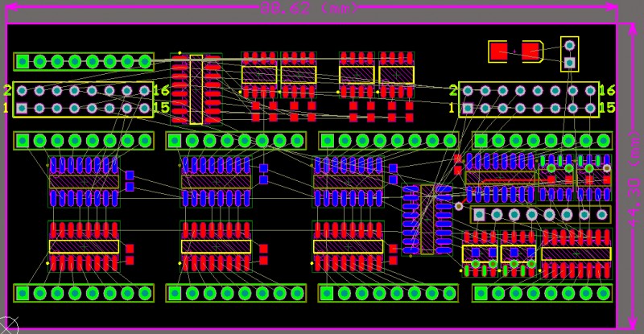The height and width of the screenshot is (334, 644).
Task: Click square pad of bottom-left 8-pin header
Action: [x=23, y=292]
